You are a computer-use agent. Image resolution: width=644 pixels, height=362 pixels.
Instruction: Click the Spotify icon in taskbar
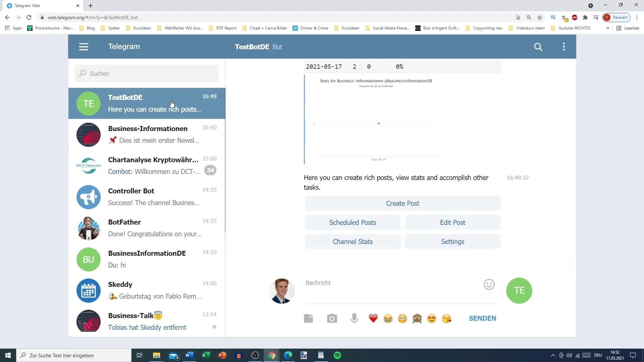tap(338, 355)
